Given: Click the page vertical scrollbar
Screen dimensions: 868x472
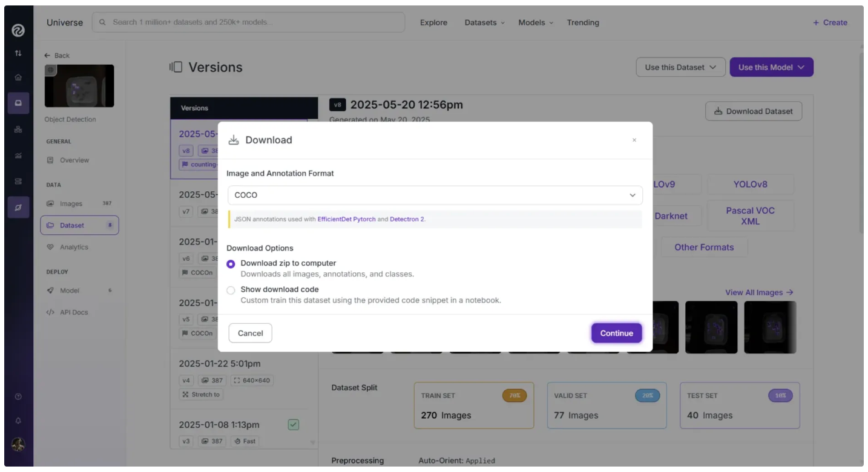Looking at the screenshot, I should pyautogui.click(x=861, y=142).
